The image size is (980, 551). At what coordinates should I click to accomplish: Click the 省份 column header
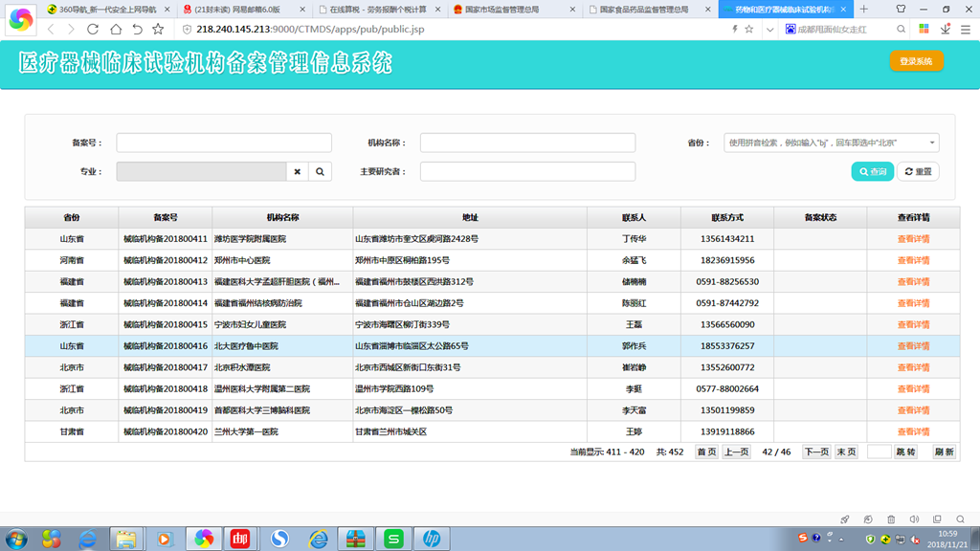(72, 218)
